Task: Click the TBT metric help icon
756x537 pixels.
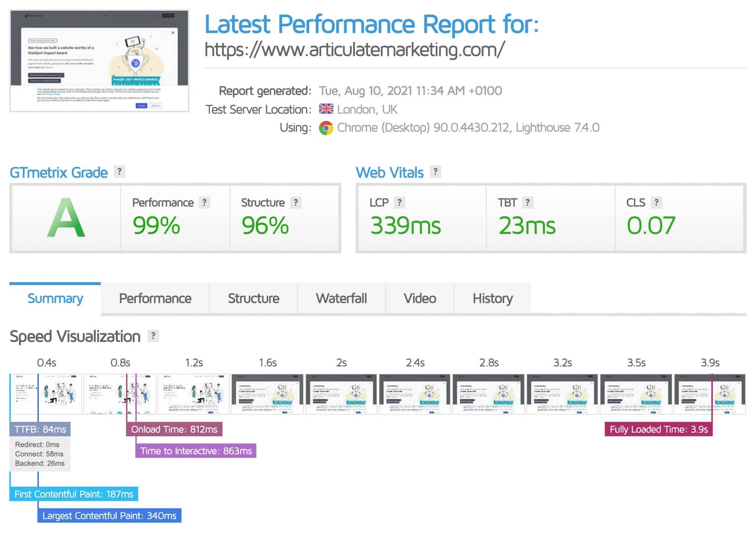Action: point(527,202)
